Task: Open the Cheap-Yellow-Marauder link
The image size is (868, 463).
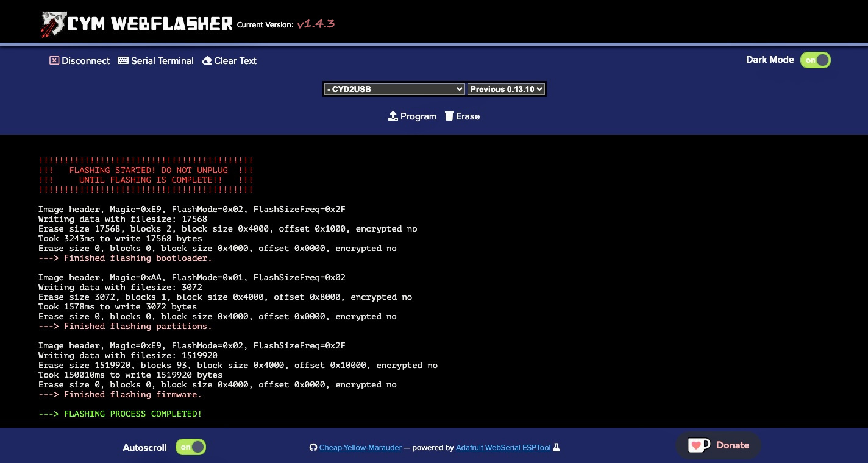Action: [x=360, y=448]
